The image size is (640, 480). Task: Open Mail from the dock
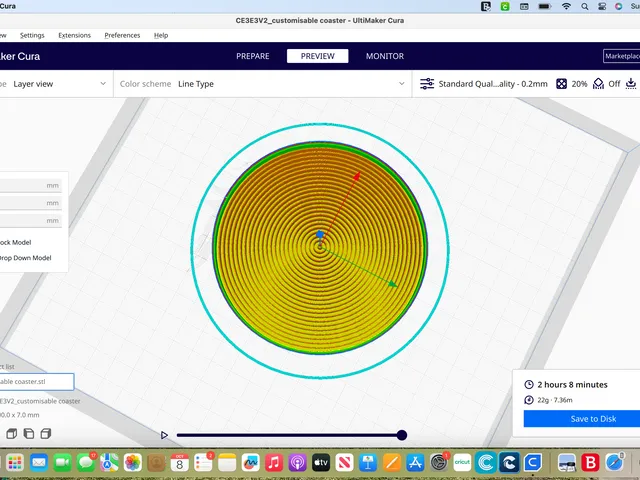point(39,462)
